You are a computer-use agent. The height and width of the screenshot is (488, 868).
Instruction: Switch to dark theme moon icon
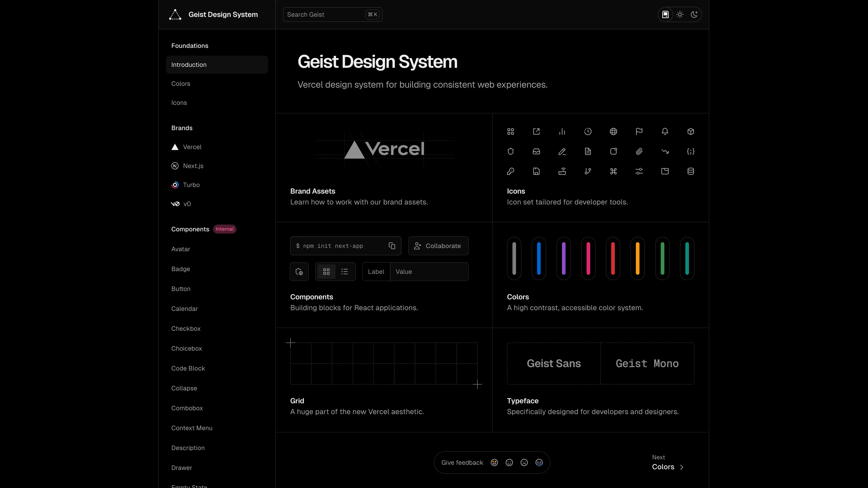point(694,14)
